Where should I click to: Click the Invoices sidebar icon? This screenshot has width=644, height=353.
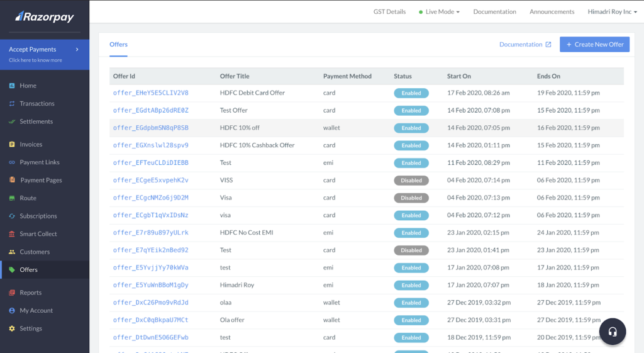pyautogui.click(x=12, y=144)
